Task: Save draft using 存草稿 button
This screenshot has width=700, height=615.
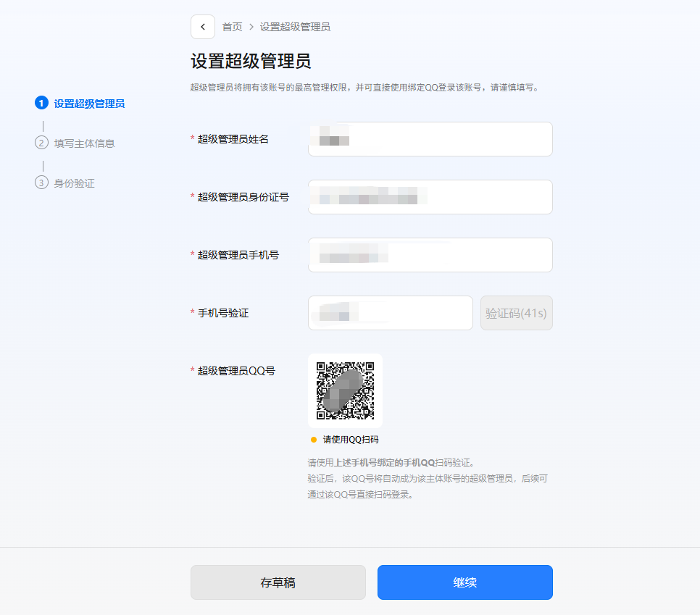Action: click(278, 582)
